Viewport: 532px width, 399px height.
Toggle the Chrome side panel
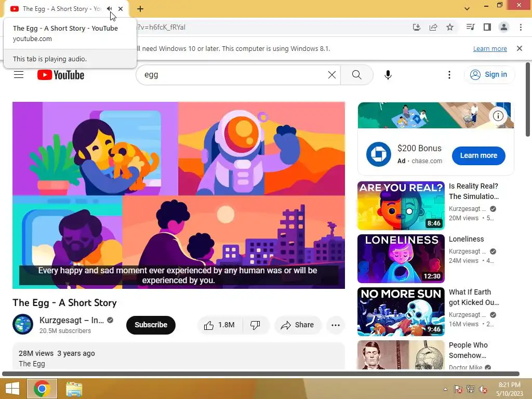tap(487, 27)
